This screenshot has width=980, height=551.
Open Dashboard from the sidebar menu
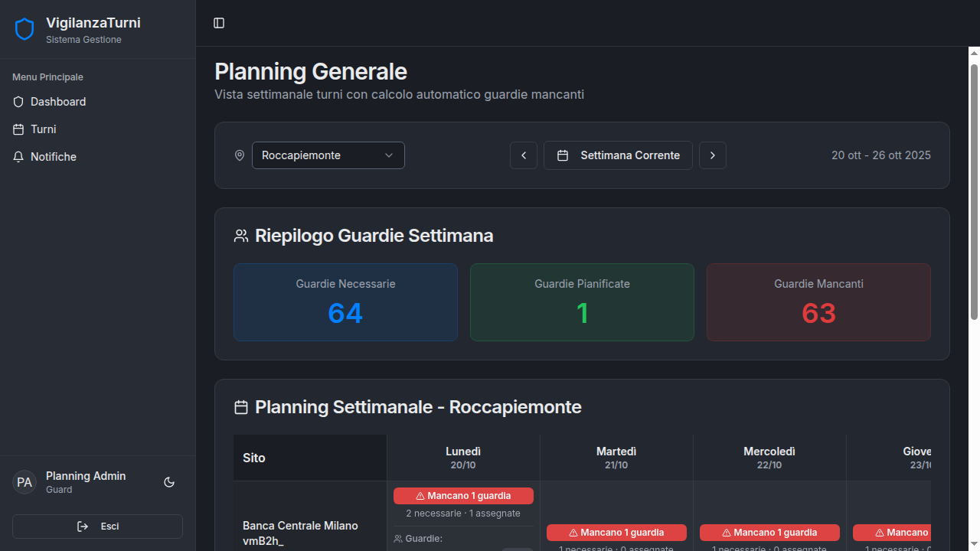click(58, 102)
